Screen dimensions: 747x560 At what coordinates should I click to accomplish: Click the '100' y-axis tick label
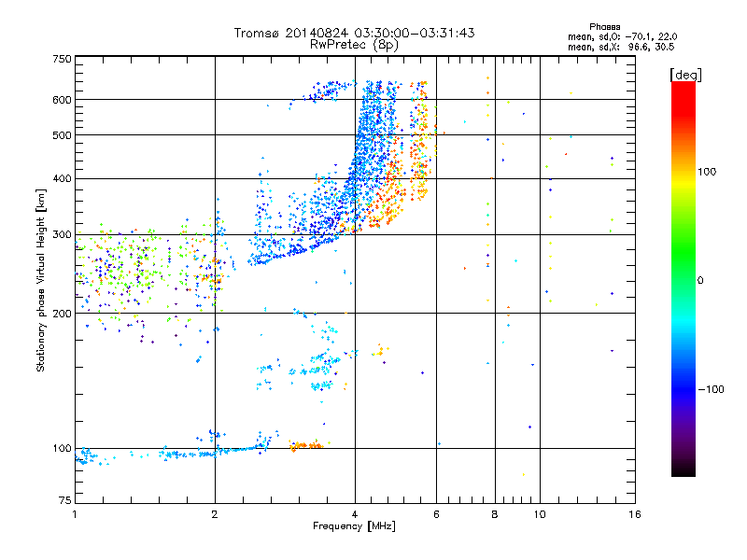tap(62, 448)
